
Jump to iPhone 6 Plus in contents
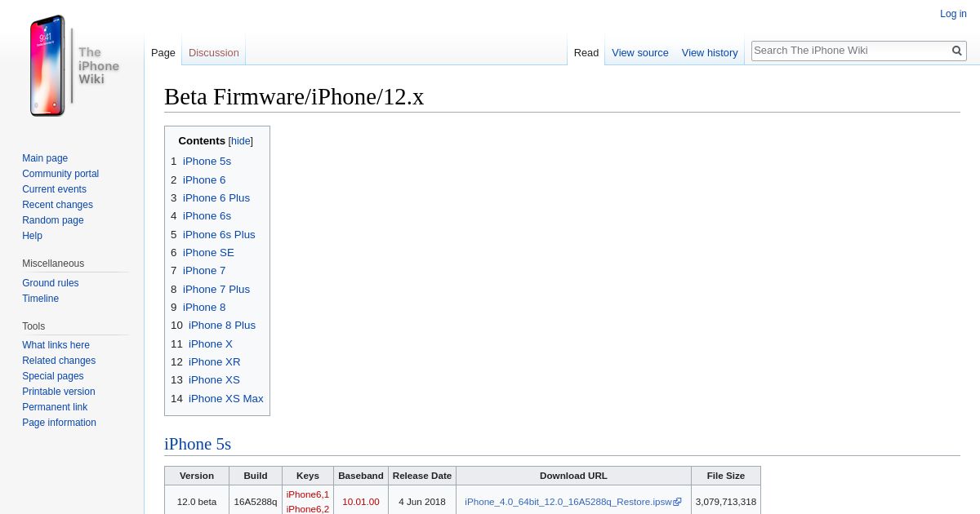[x=216, y=197]
